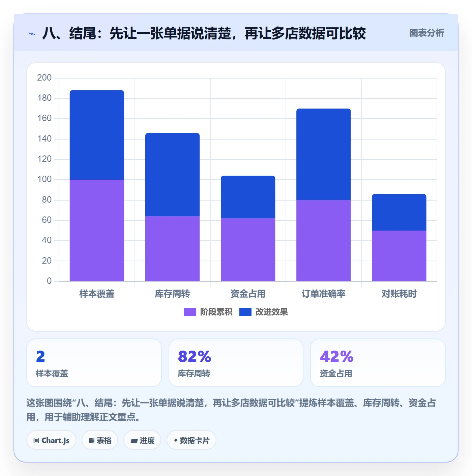Select the 进度 tag chip
472x476 pixels.
[142, 440]
